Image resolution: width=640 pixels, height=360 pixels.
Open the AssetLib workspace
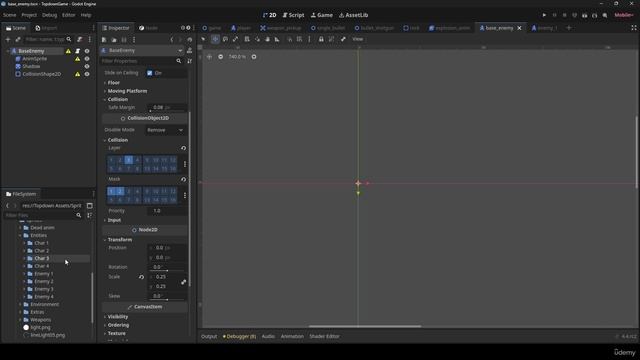pos(353,15)
